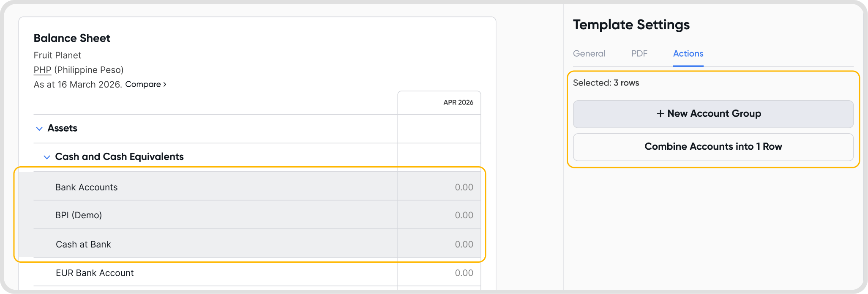This screenshot has height=294, width=868.
Task: Switch to the General tab
Action: pyautogui.click(x=589, y=54)
